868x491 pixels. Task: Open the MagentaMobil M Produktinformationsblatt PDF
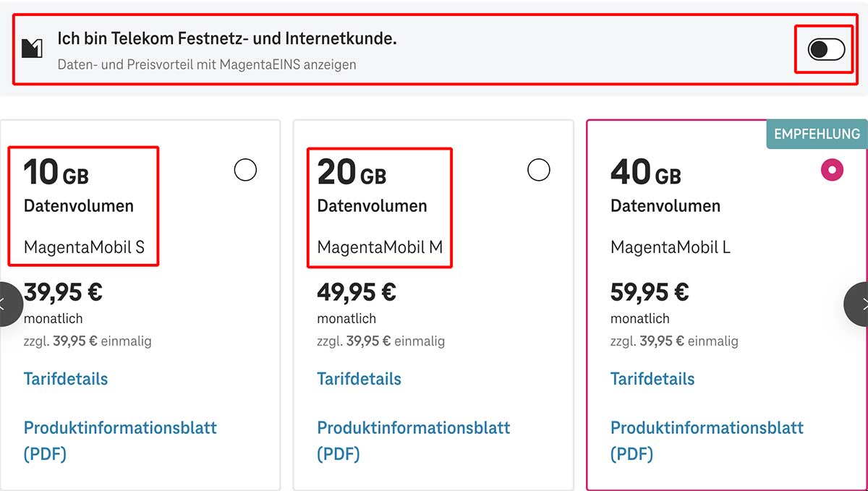pyautogui.click(x=414, y=440)
